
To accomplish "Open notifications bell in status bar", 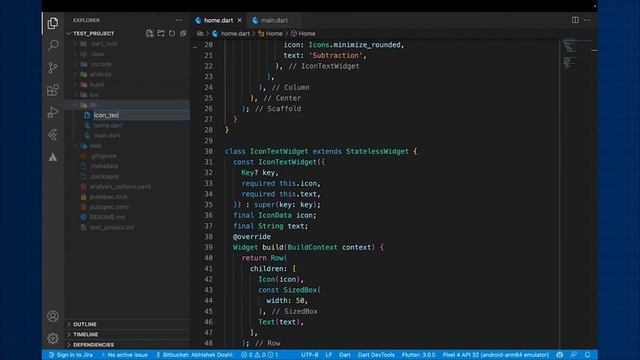I will [588, 355].
